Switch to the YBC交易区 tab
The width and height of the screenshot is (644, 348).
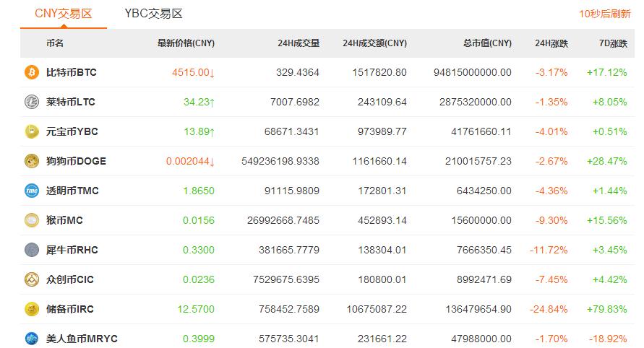tap(154, 14)
